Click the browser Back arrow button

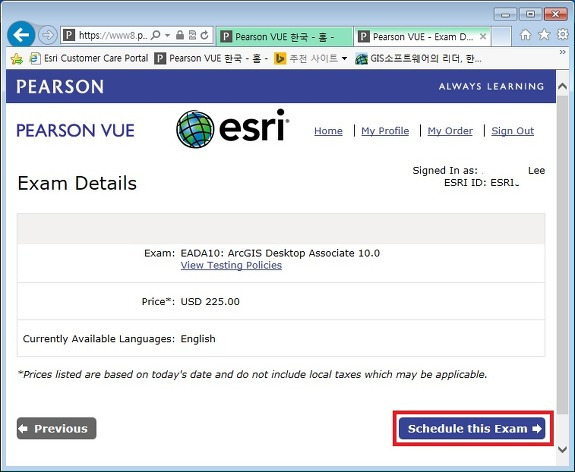(x=21, y=35)
